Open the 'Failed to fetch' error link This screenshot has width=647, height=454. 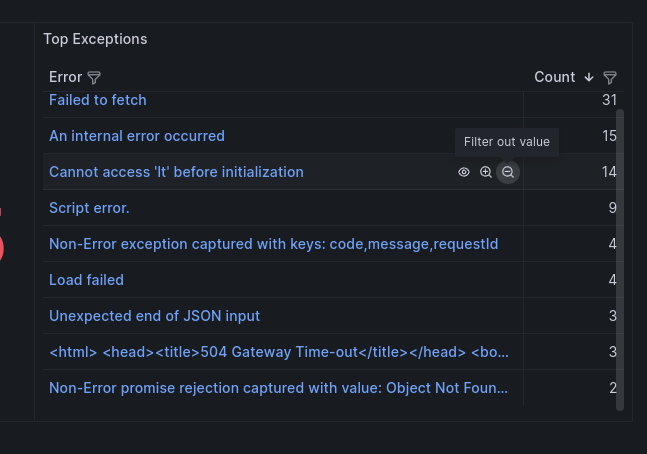click(x=98, y=100)
